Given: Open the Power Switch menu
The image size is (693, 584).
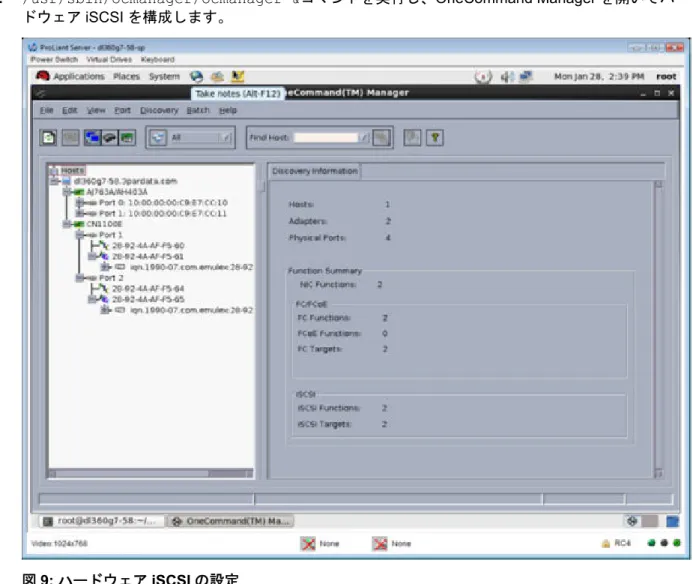Looking at the screenshot, I should [54, 59].
